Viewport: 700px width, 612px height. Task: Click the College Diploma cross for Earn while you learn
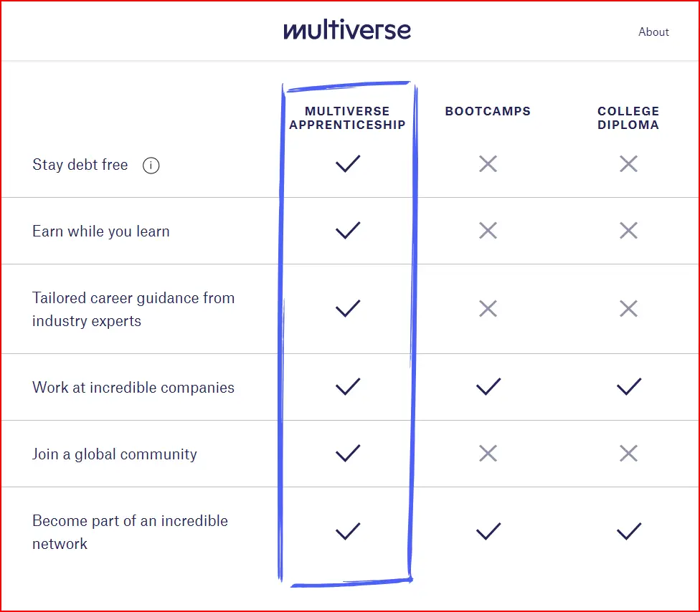[628, 231]
